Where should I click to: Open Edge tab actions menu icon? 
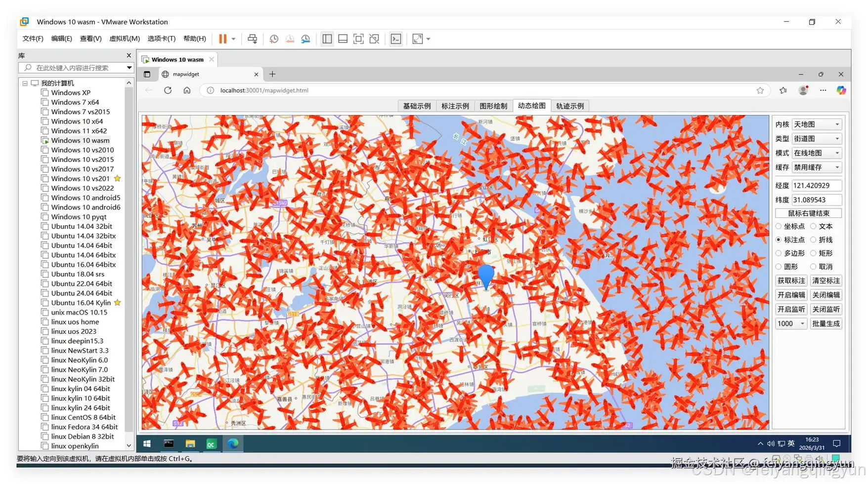click(147, 74)
